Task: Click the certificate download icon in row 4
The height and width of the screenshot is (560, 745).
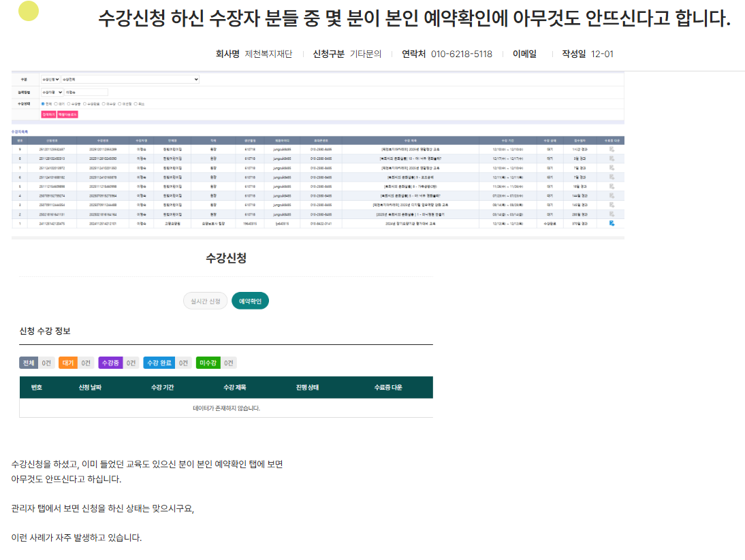Action: click(x=612, y=195)
